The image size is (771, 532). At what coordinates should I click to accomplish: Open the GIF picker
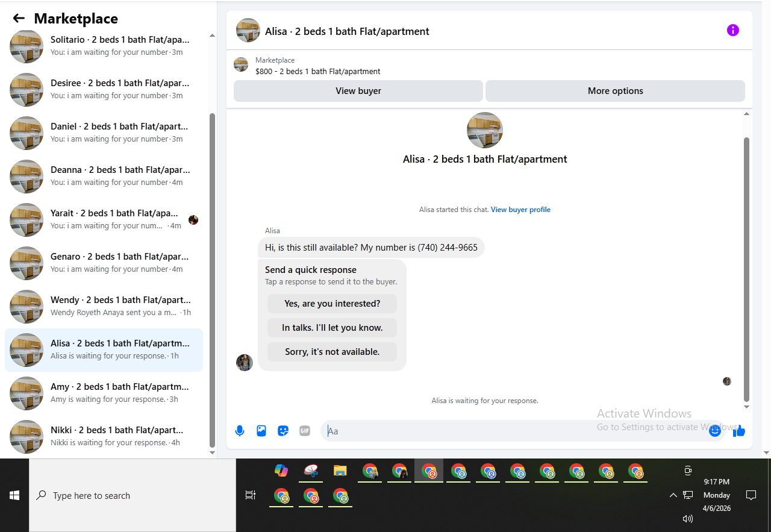tap(305, 431)
